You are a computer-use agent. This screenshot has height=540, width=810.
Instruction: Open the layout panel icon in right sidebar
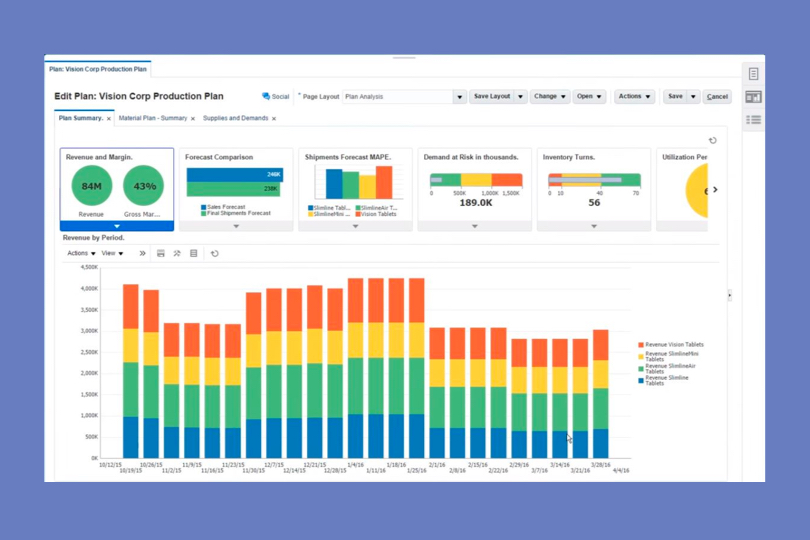753,97
